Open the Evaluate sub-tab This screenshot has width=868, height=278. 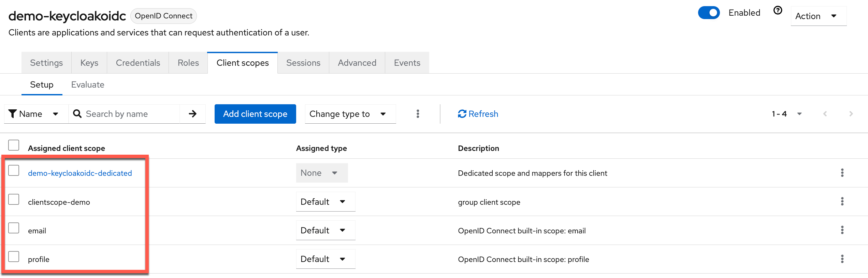point(88,84)
